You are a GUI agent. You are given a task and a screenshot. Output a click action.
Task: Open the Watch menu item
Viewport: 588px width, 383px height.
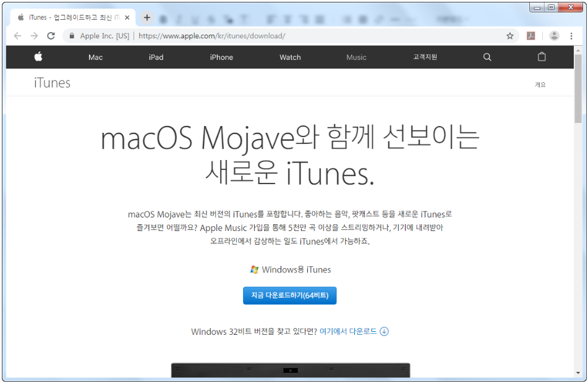(290, 57)
